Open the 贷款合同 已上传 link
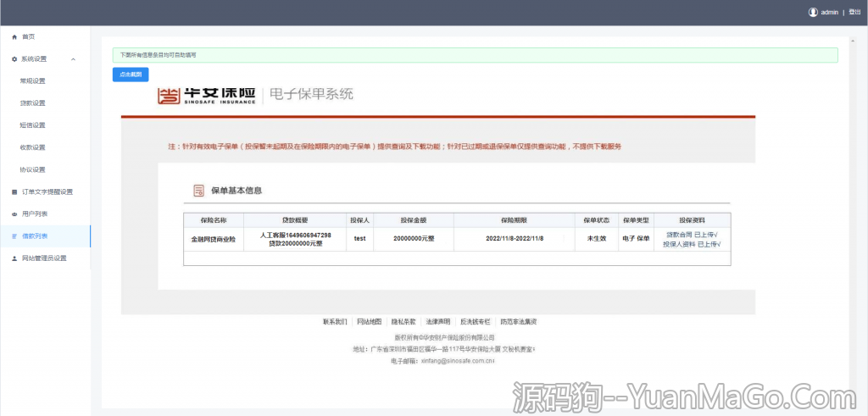868x416 pixels. [692, 235]
